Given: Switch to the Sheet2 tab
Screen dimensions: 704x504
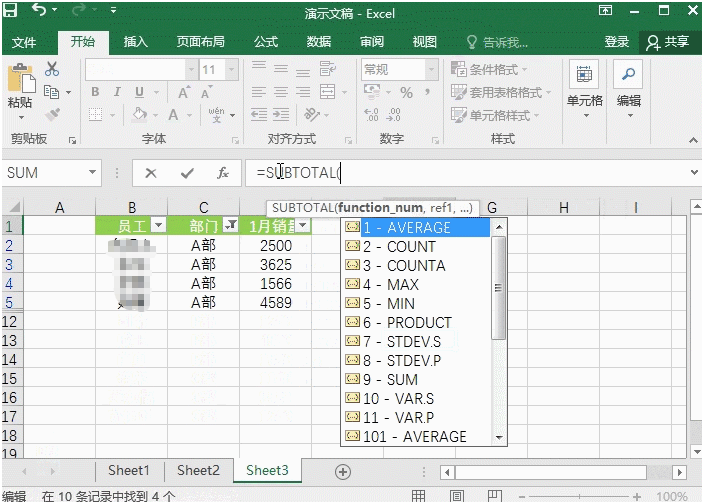Looking at the screenshot, I should tap(198, 470).
